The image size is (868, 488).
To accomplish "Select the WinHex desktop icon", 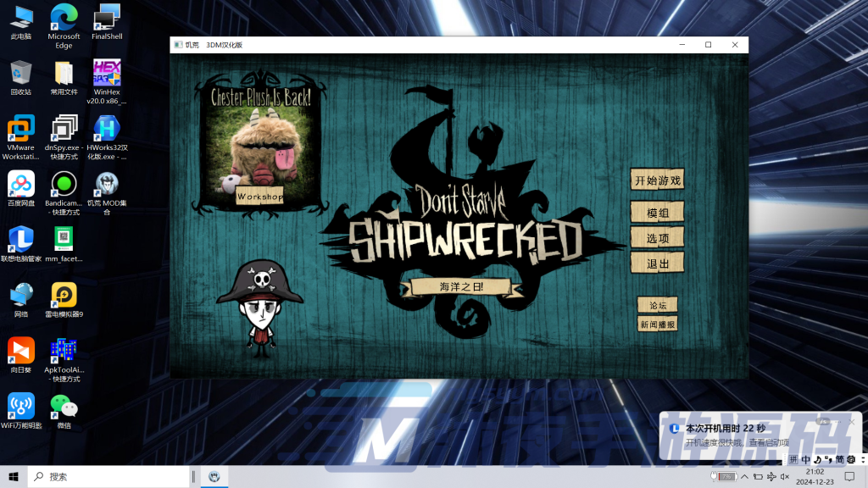I will pyautogui.click(x=107, y=73).
